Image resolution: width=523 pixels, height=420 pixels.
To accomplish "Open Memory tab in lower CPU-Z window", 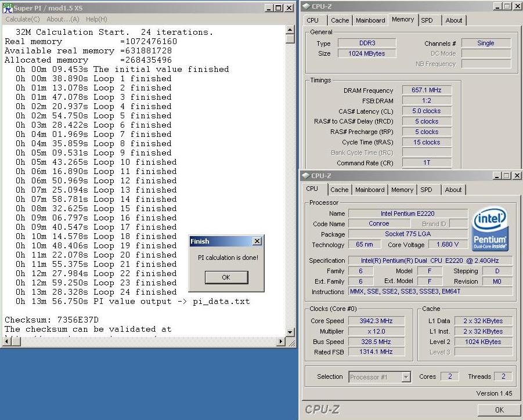I will (402, 190).
